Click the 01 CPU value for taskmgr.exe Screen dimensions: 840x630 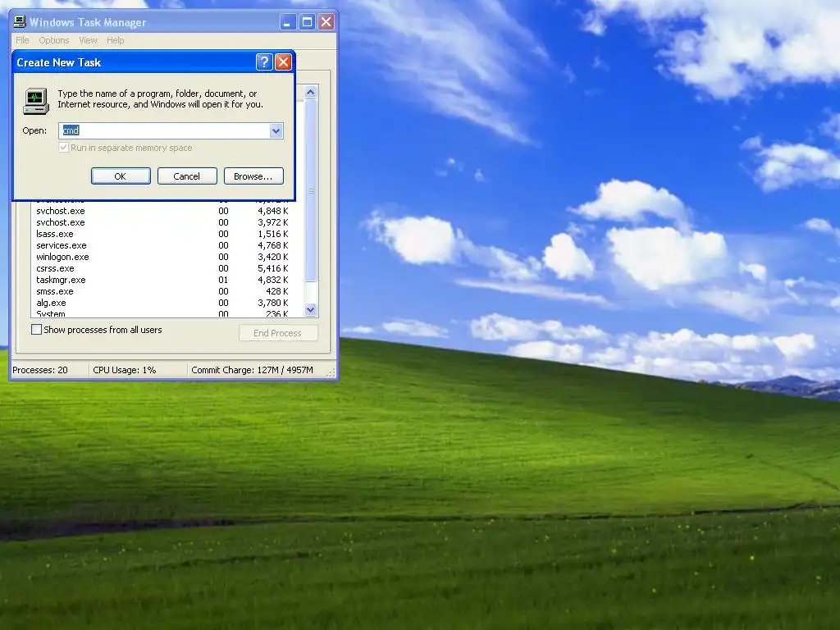(223, 280)
